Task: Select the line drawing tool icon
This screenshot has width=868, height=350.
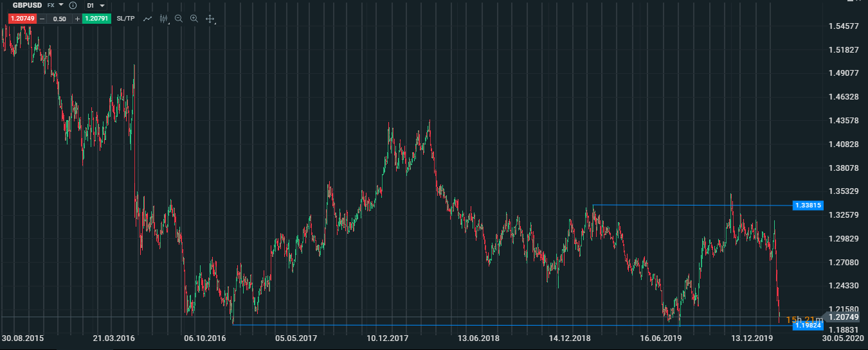Action: click(147, 19)
